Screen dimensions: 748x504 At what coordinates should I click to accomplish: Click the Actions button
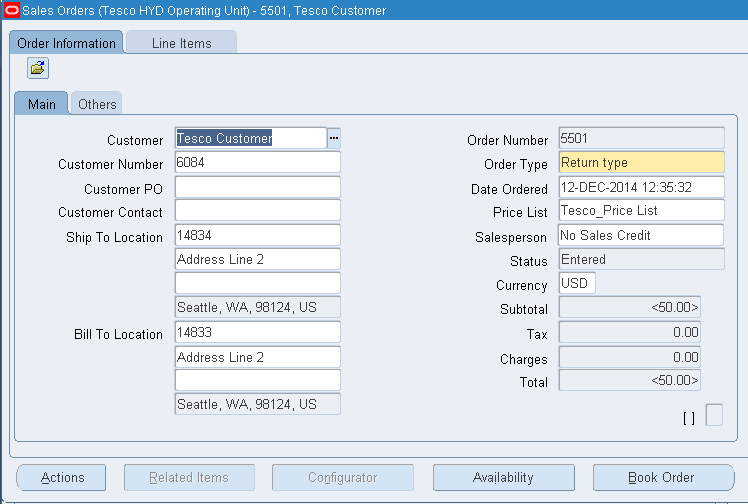tap(62, 477)
